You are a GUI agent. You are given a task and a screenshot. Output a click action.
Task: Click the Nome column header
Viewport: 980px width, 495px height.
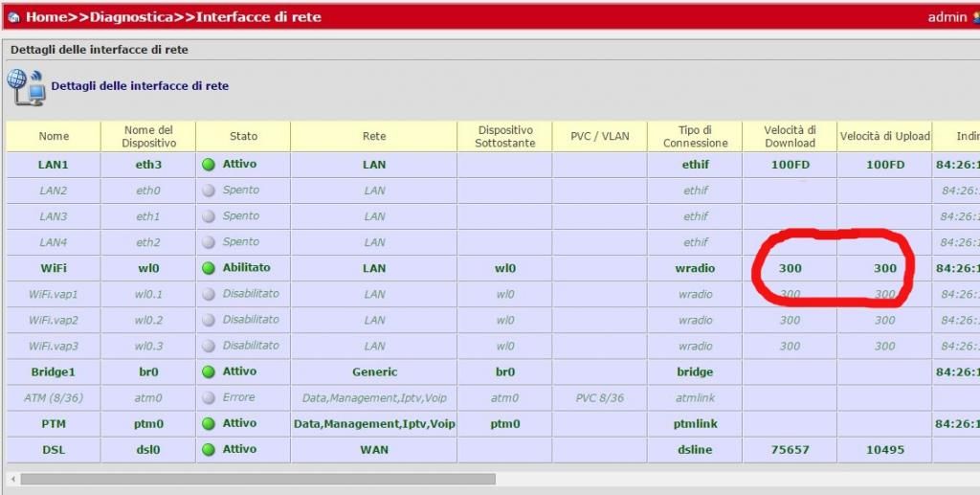[54, 136]
